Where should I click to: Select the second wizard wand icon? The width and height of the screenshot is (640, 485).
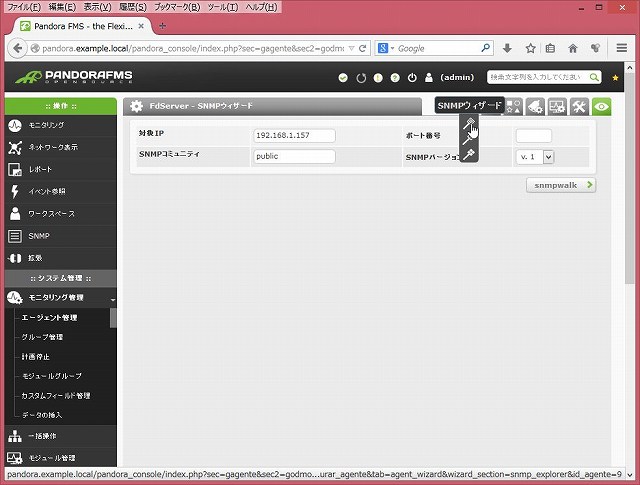[468, 140]
